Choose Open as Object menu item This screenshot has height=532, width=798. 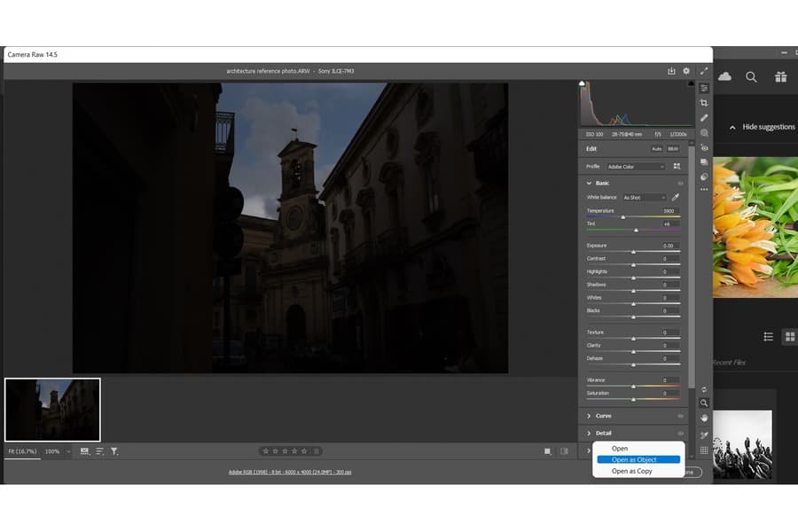pyautogui.click(x=638, y=459)
